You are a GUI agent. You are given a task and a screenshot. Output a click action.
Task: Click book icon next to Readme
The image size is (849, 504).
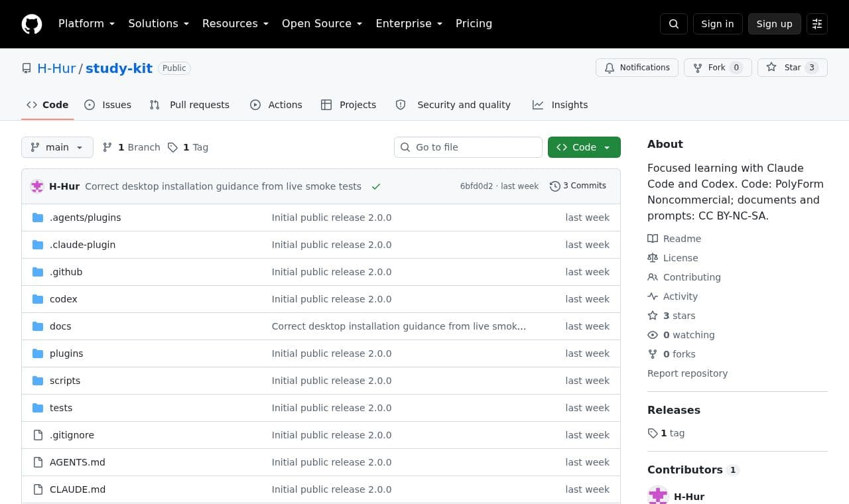tap(653, 239)
